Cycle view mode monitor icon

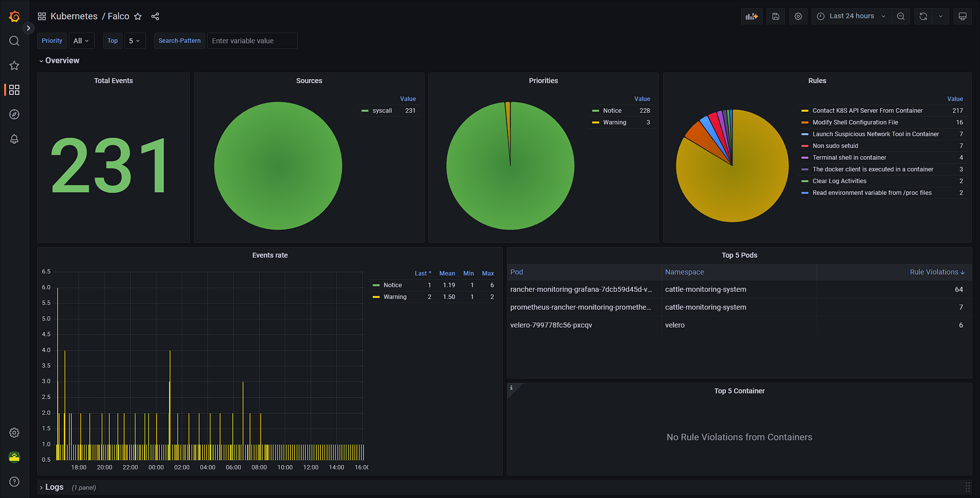pyautogui.click(x=963, y=16)
